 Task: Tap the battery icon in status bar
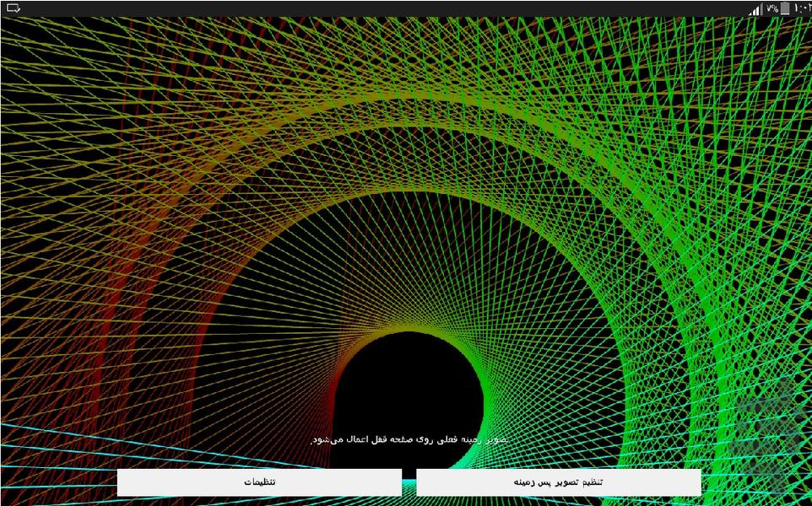tap(785, 8)
